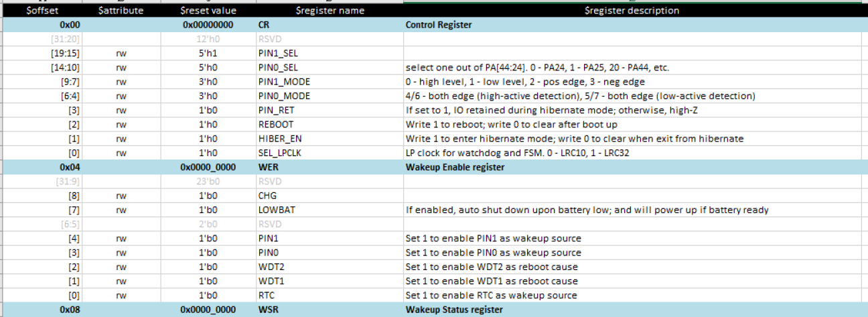This screenshot has height=317, width=868.
Task: Click the WSR register name cell
Action: click(267, 310)
